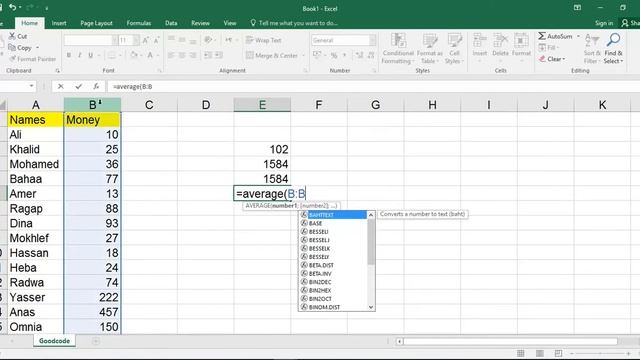Viewport: 640px width, 360px height.
Task: Switch to Page Layout view in status bar
Action: click(540, 353)
